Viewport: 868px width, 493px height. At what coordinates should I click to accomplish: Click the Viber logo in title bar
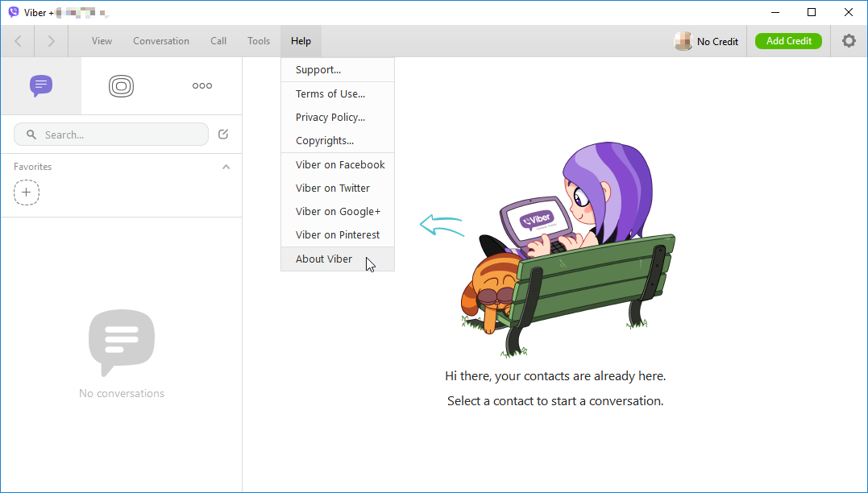coord(14,12)
